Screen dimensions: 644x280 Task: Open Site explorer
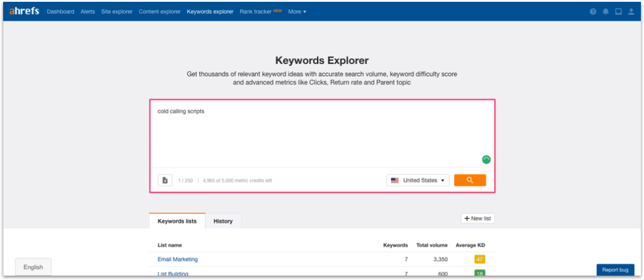(x=116, y=11)
